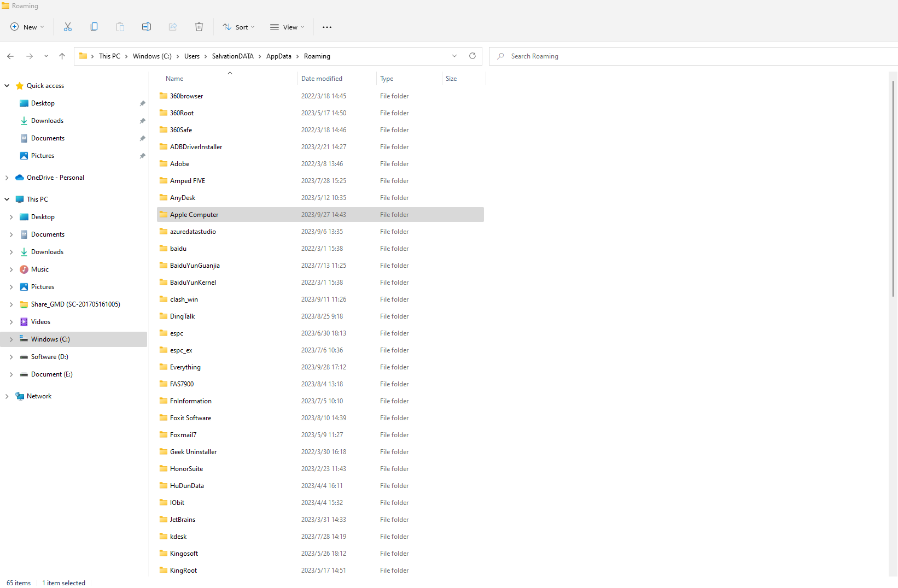
Task: Select the HuDunData folder
Action: (320, 486)
